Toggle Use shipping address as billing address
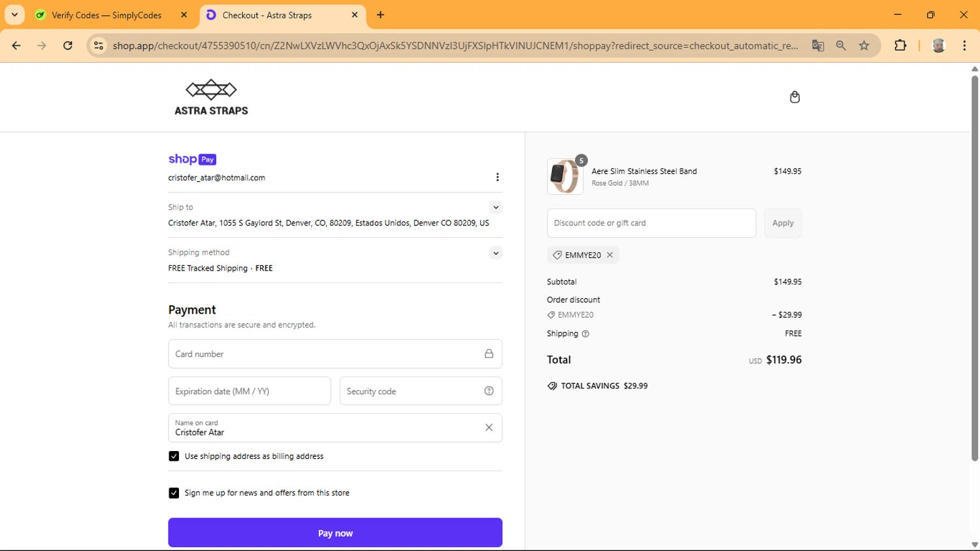Screen dimensions: 980x551 pos(174,456)
